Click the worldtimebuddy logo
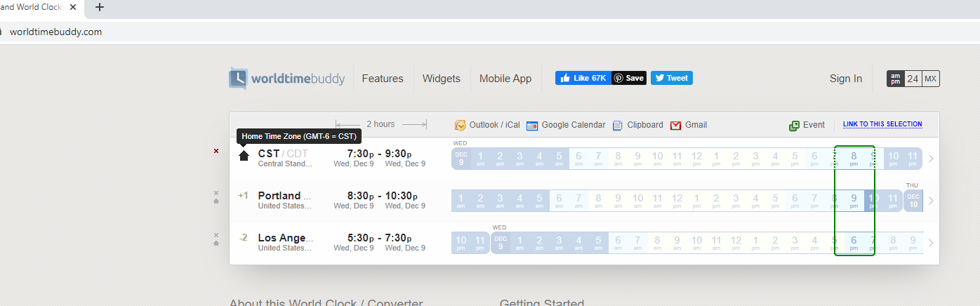 pos(287,79)
